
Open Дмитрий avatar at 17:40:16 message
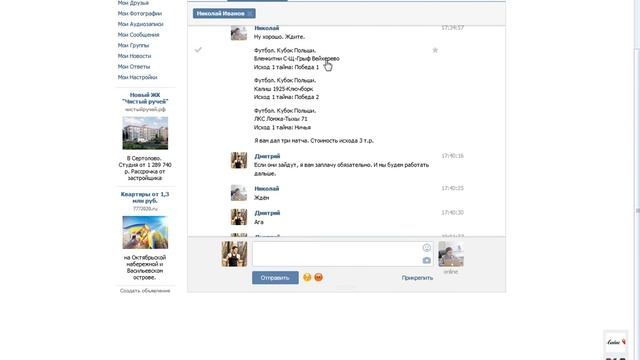[239, 160]
